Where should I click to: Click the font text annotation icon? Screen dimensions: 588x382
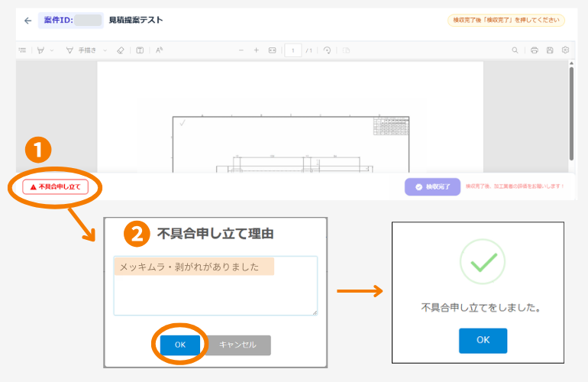[x=159, y=50]
